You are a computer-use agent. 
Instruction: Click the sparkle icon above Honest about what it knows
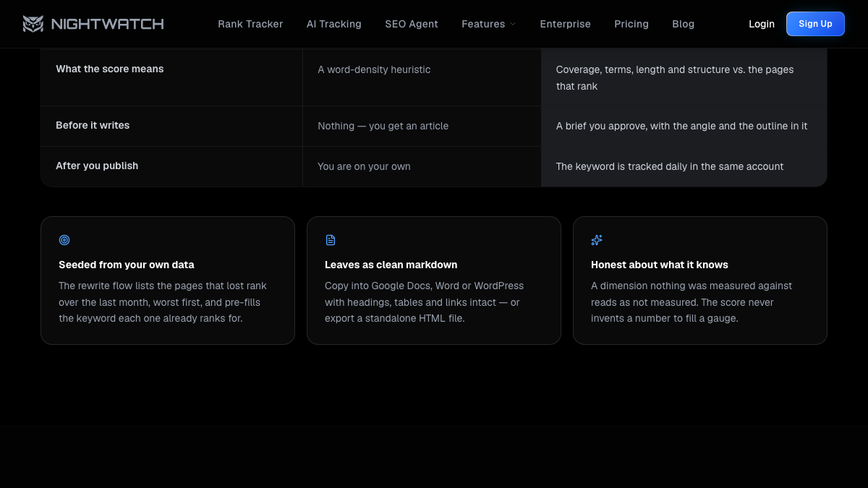(597, 240)
